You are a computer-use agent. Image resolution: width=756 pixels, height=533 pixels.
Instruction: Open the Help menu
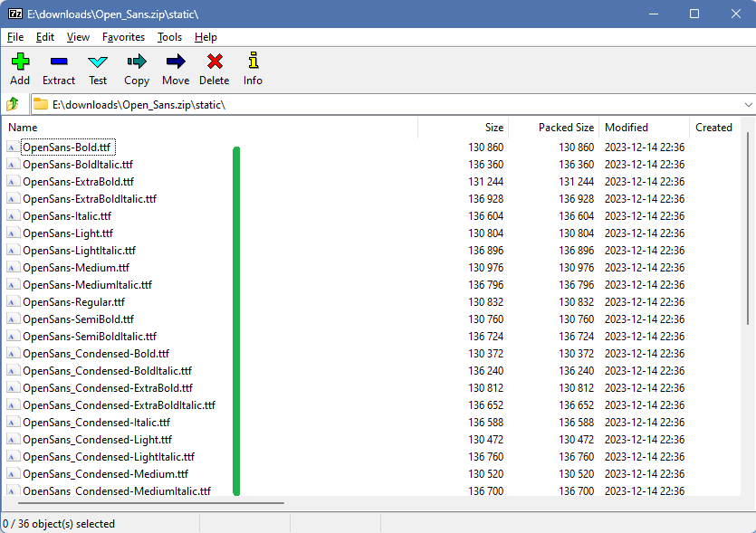tap(206, 37)
